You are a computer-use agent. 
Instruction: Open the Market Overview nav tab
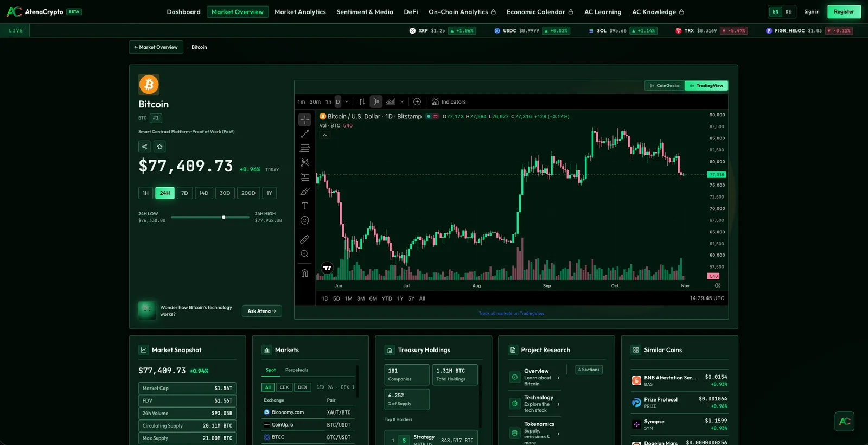click(x=238, y=11)
